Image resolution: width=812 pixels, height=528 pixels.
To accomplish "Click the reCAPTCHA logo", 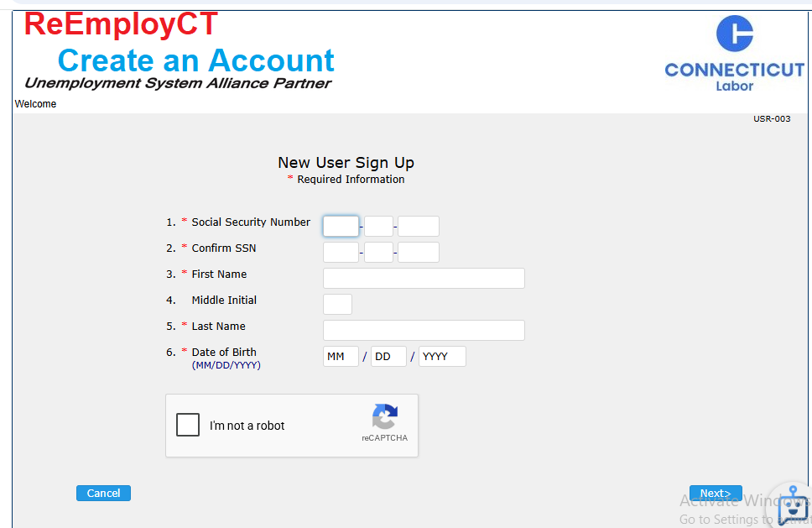I will [385, 416].
